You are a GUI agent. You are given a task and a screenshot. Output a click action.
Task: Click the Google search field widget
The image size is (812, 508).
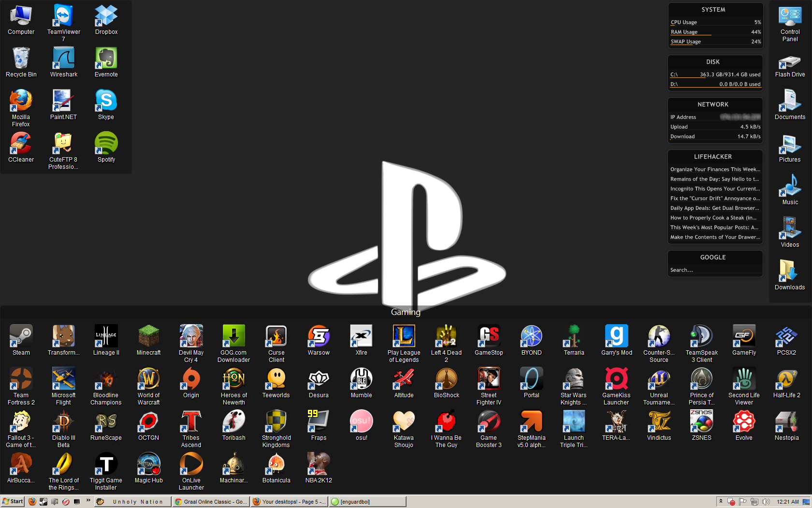(714, 270)
